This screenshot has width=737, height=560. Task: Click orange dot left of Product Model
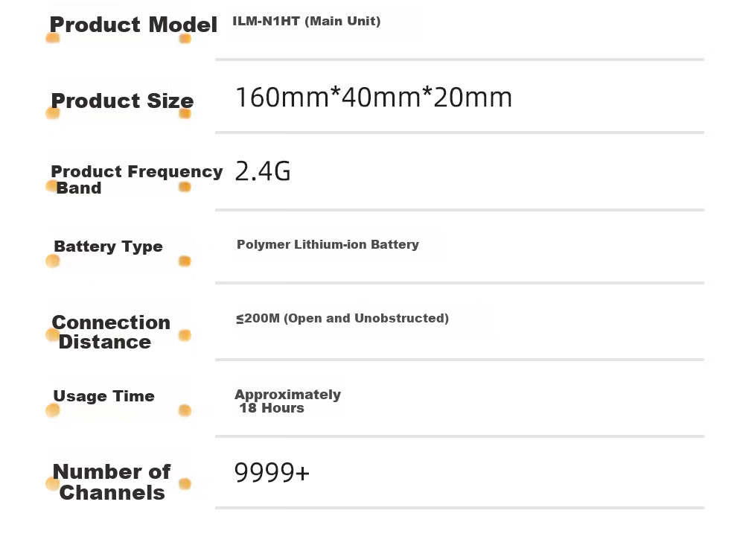coord(53,38)
